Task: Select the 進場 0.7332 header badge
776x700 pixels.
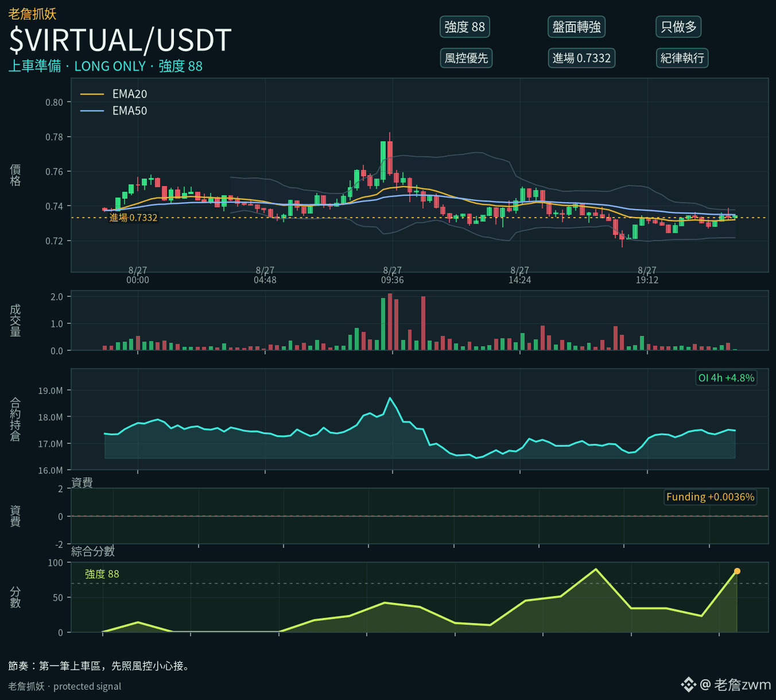Action: 581,58
